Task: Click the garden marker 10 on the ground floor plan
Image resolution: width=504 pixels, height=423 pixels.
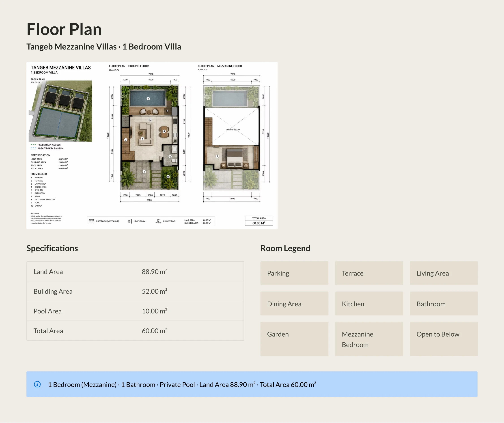Action: point(168,177)
